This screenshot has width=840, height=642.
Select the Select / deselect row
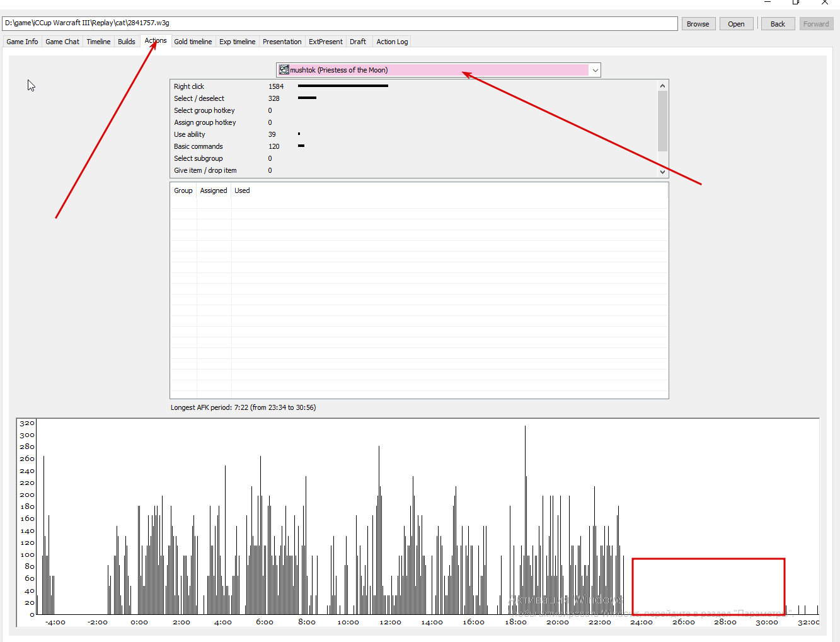[413, 98]
